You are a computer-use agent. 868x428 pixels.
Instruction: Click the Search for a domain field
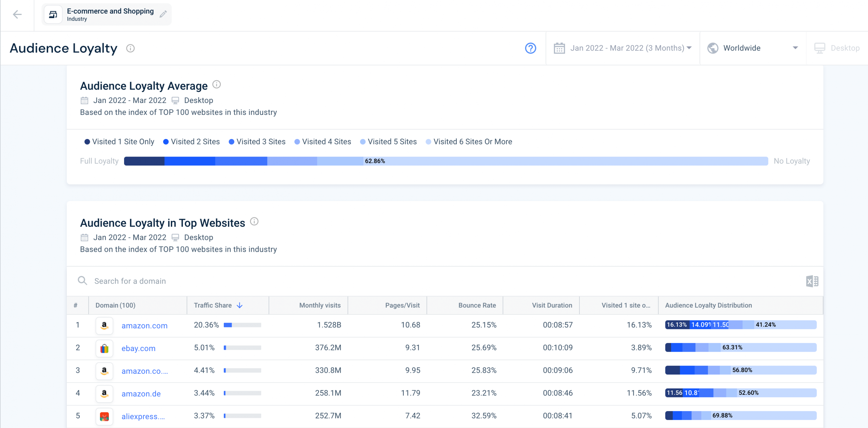click(x=130, y=281)
